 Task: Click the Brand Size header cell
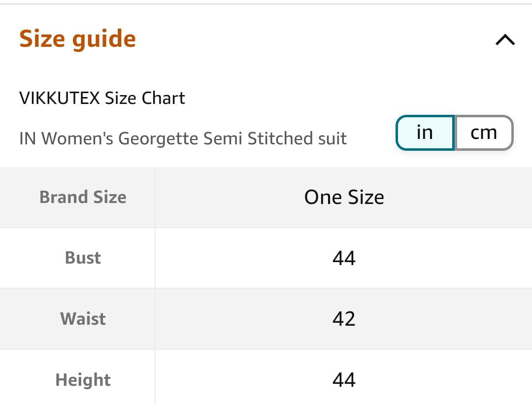tap(83, 197)
